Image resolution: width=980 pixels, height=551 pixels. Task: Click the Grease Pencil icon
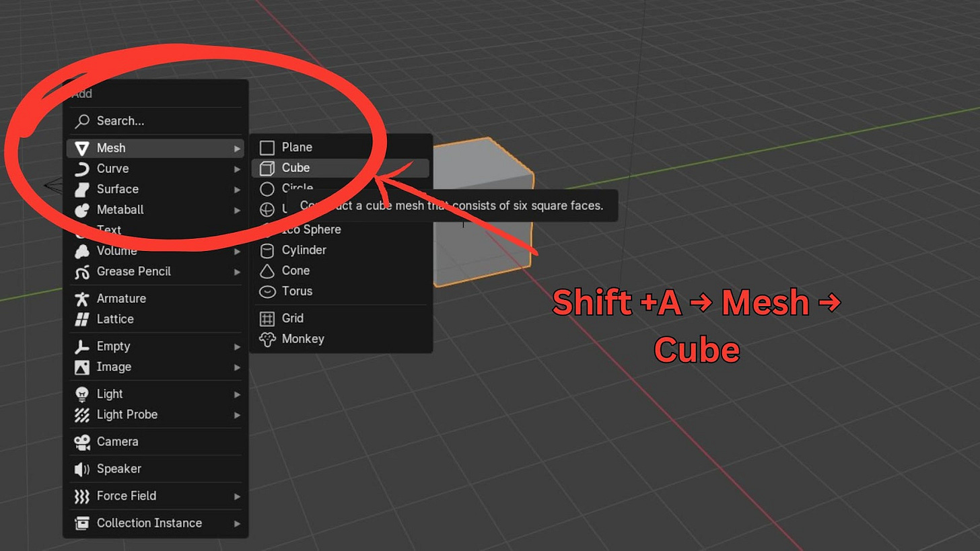point(82,272)
